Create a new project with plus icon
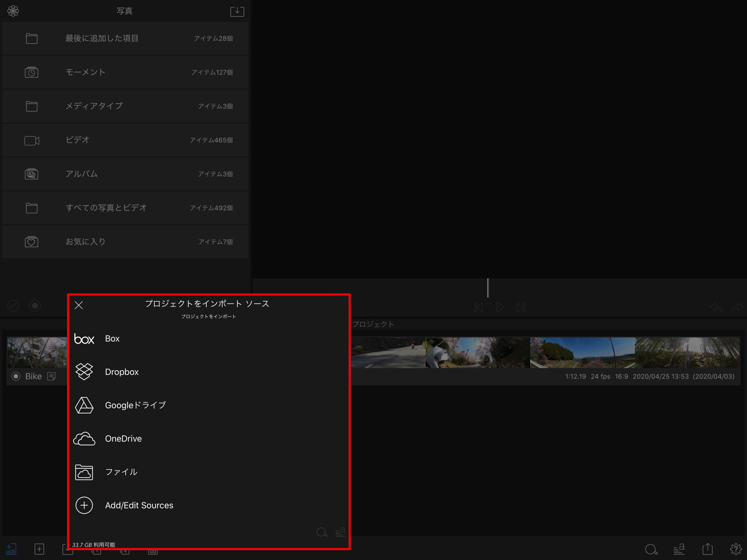The height and width of the screenshot is (560, 747). tap(39, 549)
